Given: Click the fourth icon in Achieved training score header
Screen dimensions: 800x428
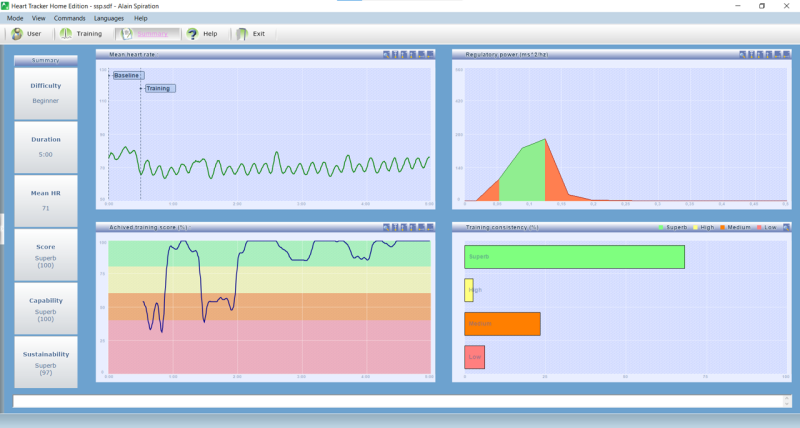Looking at the screenshot, I should click(x=412, y=227).
